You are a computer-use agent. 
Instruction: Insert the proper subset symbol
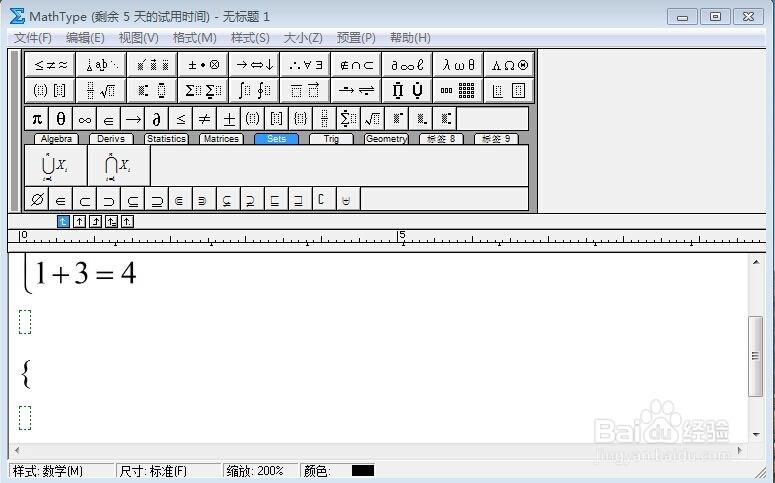point(85,199)
